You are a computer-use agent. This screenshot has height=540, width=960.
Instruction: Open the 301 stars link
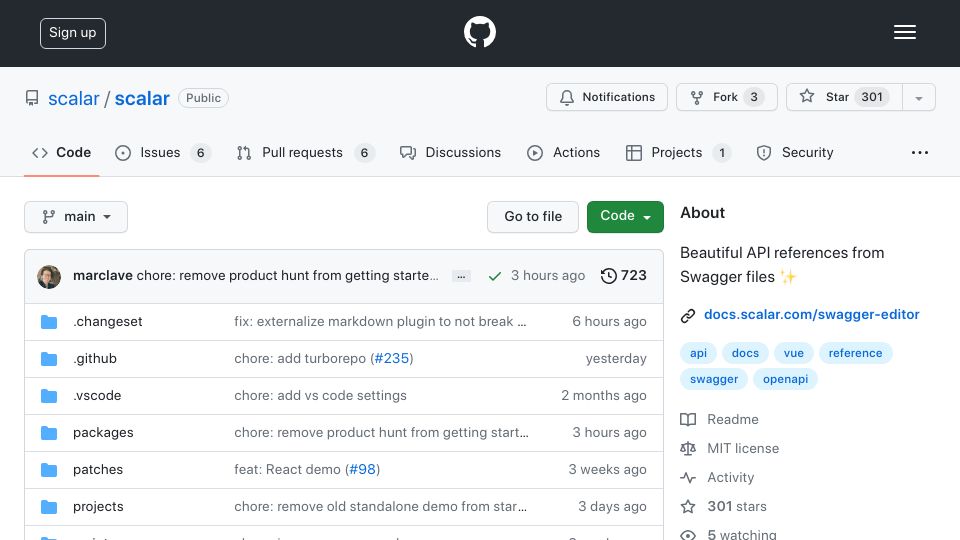(x=737, y=506)
